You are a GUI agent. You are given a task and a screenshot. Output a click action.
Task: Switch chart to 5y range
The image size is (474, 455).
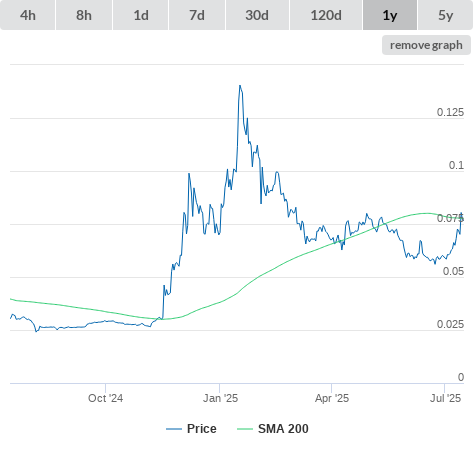click(445, 15)
